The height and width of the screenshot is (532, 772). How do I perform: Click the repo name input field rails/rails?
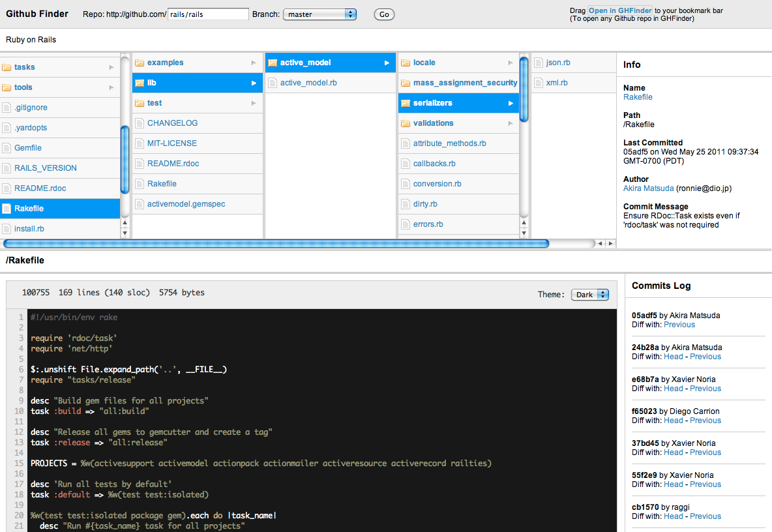click(208, 14)
